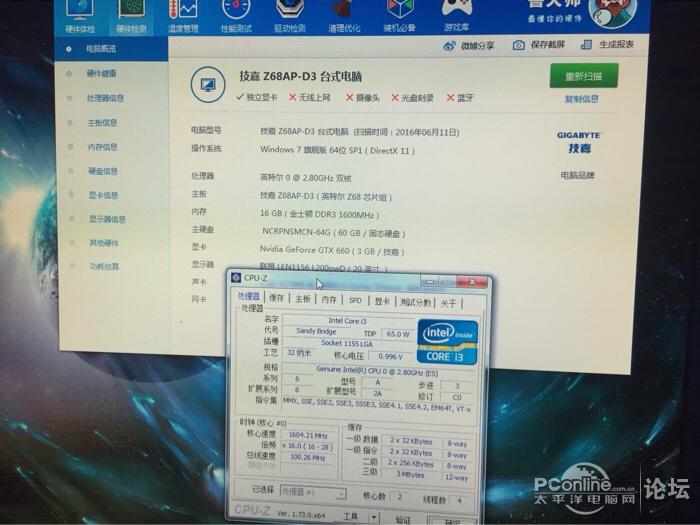Click the 主板 row 技嘉 Z68AP-D3 英特尔 Z68 芯片组

pos(326,196)
